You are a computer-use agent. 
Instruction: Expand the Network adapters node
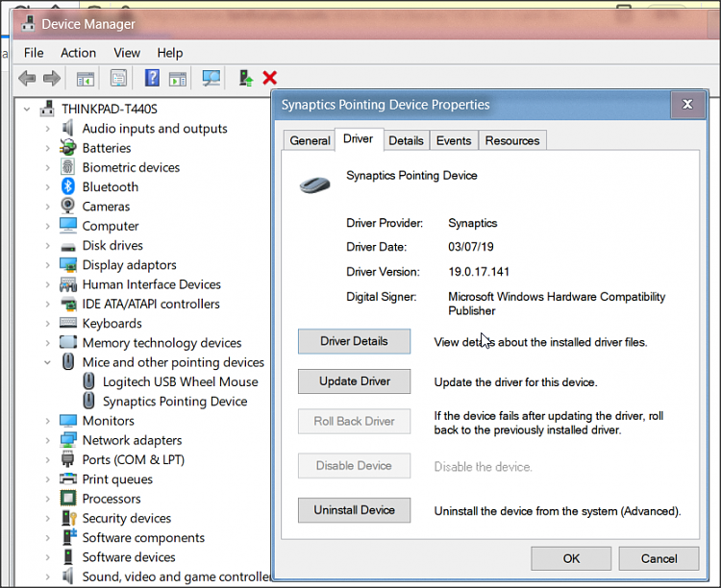coord(48,440)
